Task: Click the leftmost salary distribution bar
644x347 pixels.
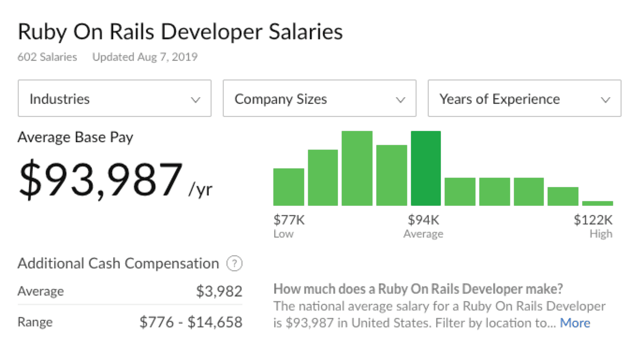Action: click(289, 187)
